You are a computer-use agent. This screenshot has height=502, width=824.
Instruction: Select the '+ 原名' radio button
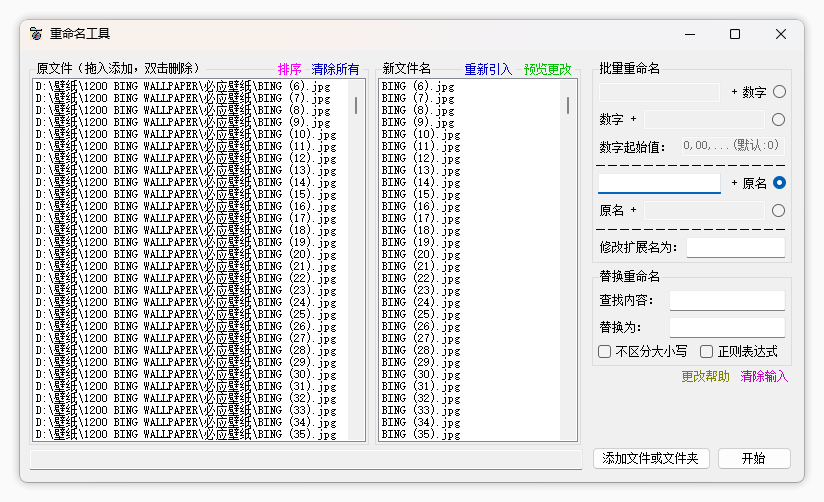[x=779, y=183]
